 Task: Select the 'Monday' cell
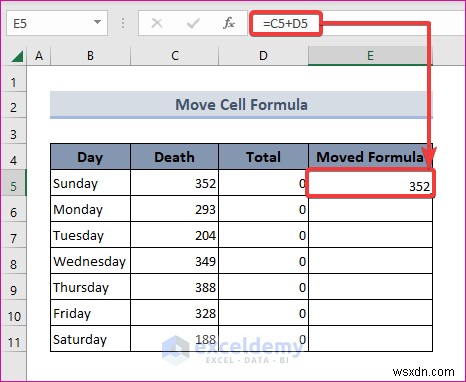click(x=90, y=209)
